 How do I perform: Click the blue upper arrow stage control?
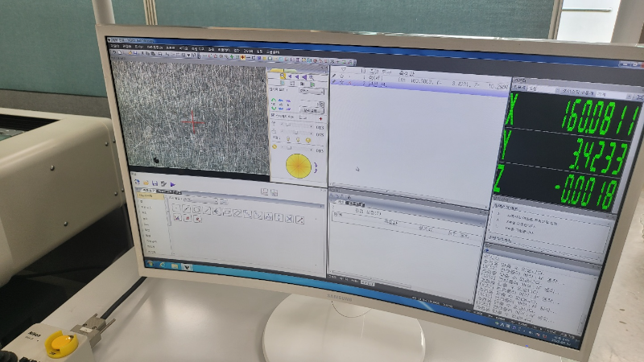280,100
